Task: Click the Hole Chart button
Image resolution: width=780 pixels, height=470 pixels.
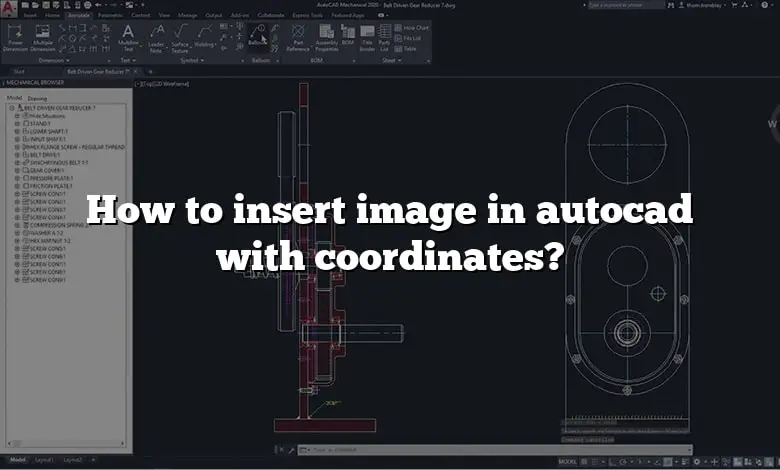Action: pos(415,27)
